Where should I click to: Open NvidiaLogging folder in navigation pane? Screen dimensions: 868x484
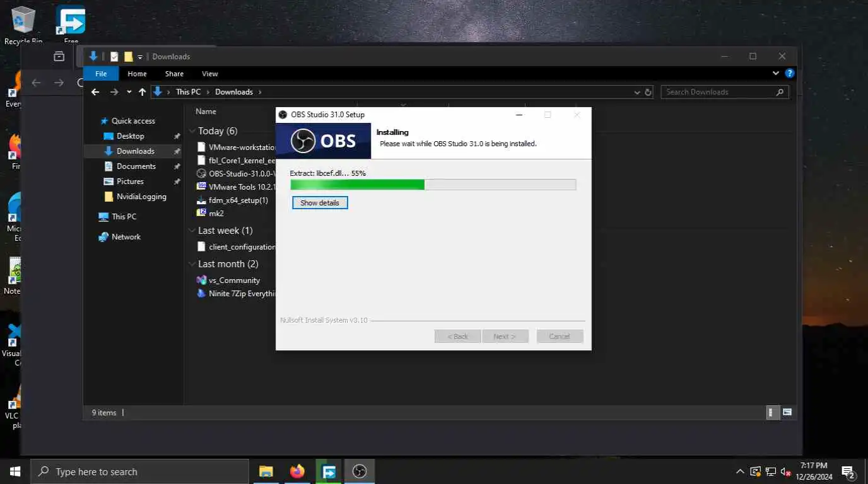tap(141, 197)
